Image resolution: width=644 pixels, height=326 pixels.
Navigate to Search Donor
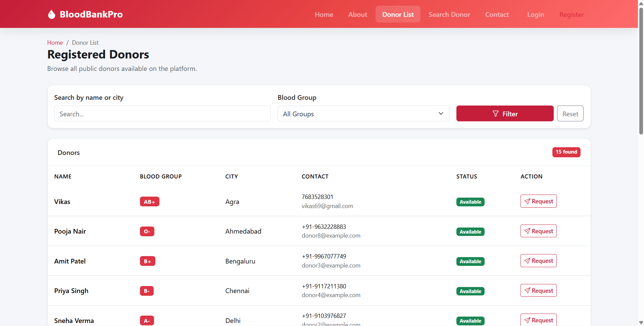(449, 14)
